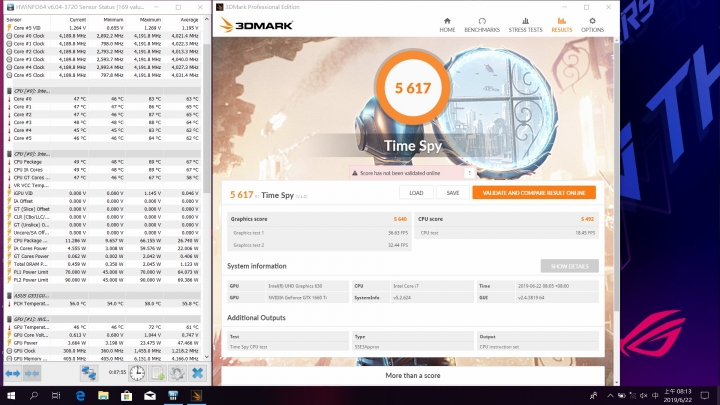This screenshot has width=720, height=405.
Task: Reset the HWiNFO elapsed-time clock icon
Action: click(137, 373)
